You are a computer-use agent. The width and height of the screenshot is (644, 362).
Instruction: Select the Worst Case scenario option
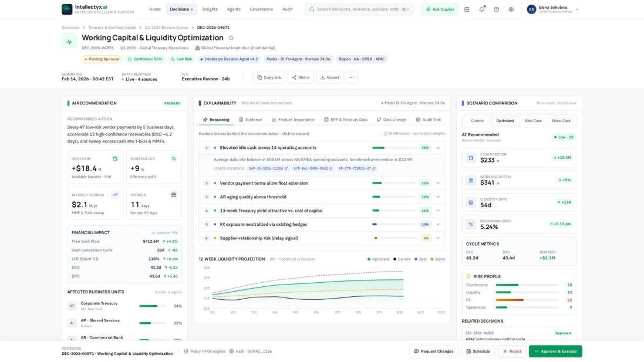click(561, 121)
